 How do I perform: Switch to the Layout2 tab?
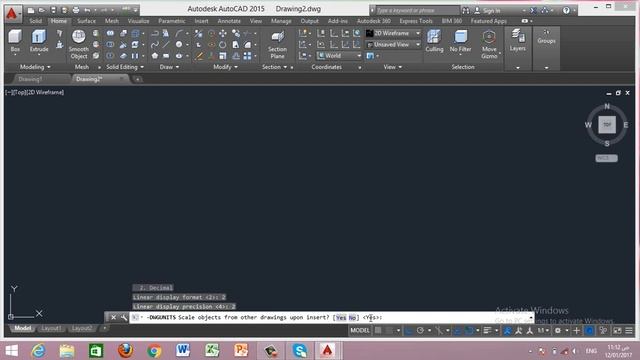82,328
